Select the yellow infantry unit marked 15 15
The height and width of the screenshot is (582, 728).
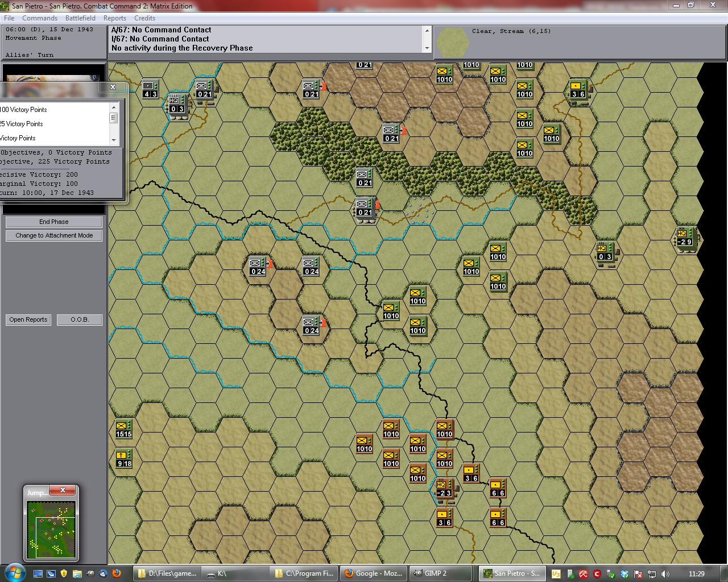click(x=123, y=430)
